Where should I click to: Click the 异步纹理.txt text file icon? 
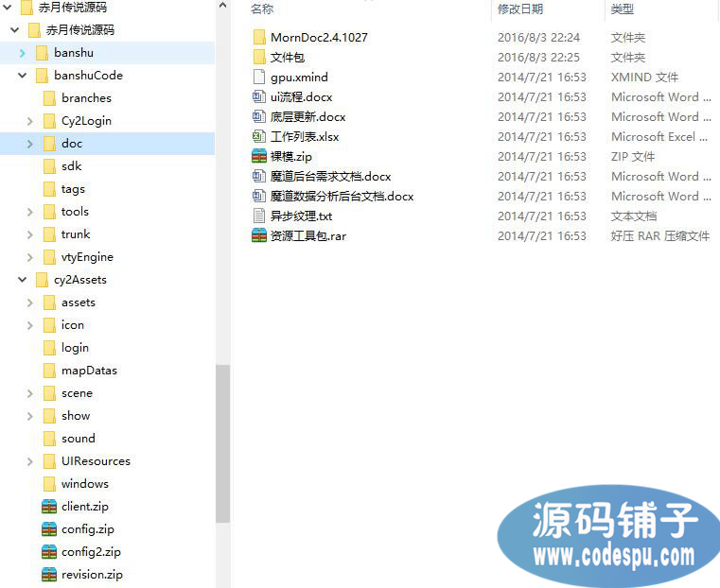(259, 216)
